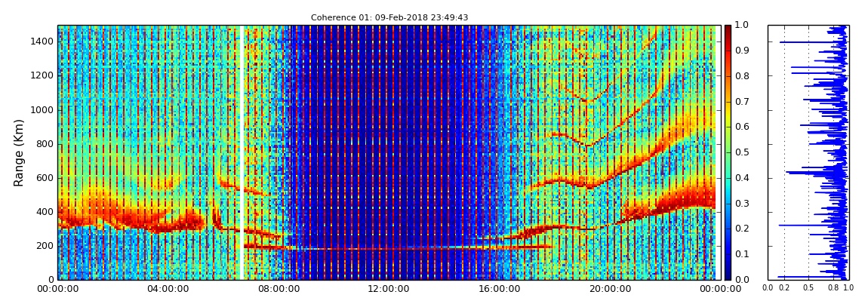The width and height of the screenshot is (868, 307).
Task: Click the y-axis tick label 200
Action: [x=45, y=246]
